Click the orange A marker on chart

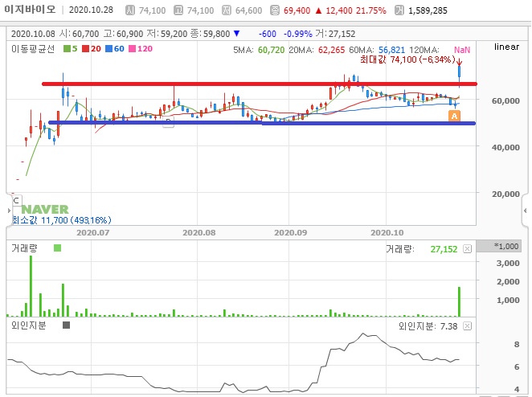[x=454, y=116]
